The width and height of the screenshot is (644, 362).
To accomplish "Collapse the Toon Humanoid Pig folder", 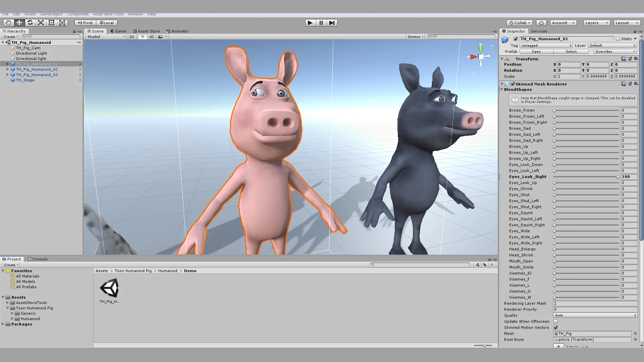I will pos(8,308).
